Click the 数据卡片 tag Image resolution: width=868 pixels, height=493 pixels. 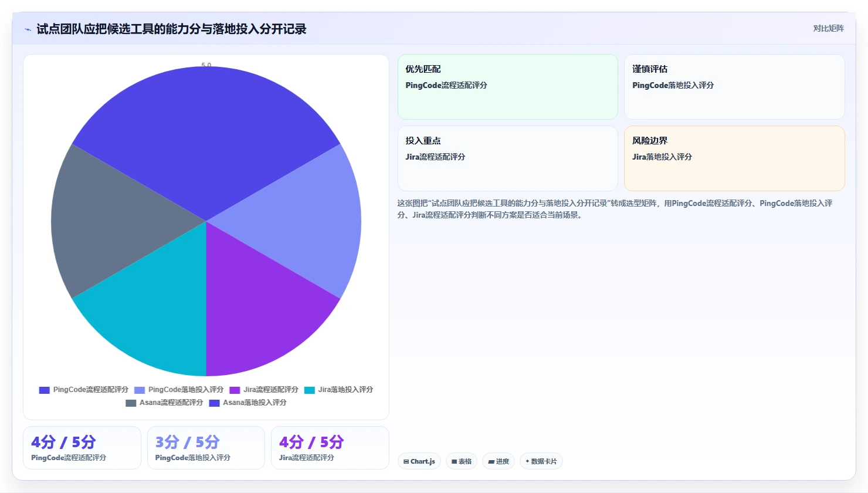[541, 461]
